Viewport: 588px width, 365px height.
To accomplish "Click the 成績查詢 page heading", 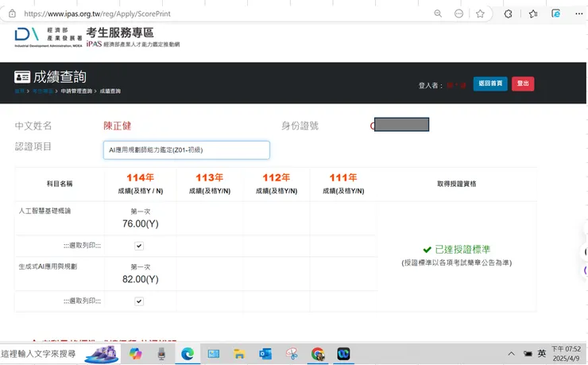I will pos(60,77).
